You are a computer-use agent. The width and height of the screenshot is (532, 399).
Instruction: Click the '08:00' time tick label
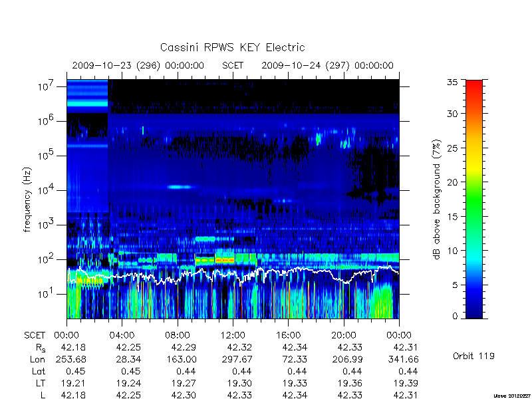(x=178, y=336)
